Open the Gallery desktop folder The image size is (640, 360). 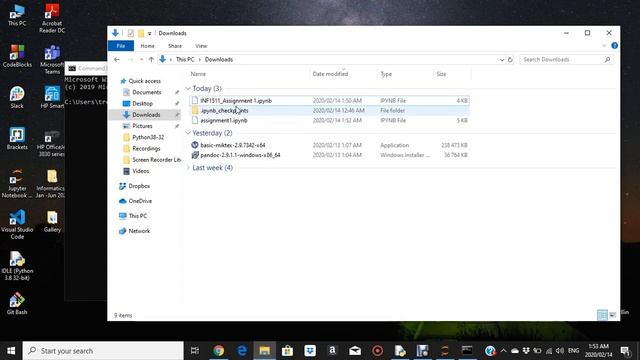(x=52, y=222)
